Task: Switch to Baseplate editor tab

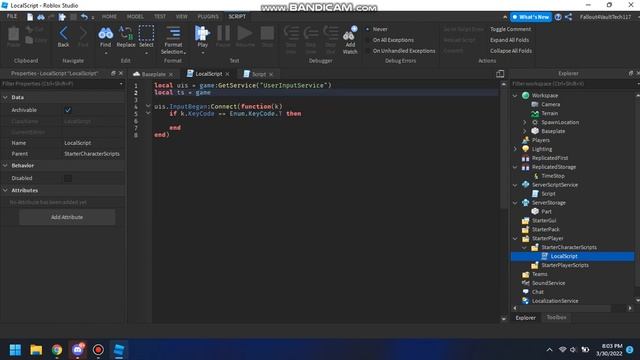Action: pyautogui.click(x=153, y=74)
